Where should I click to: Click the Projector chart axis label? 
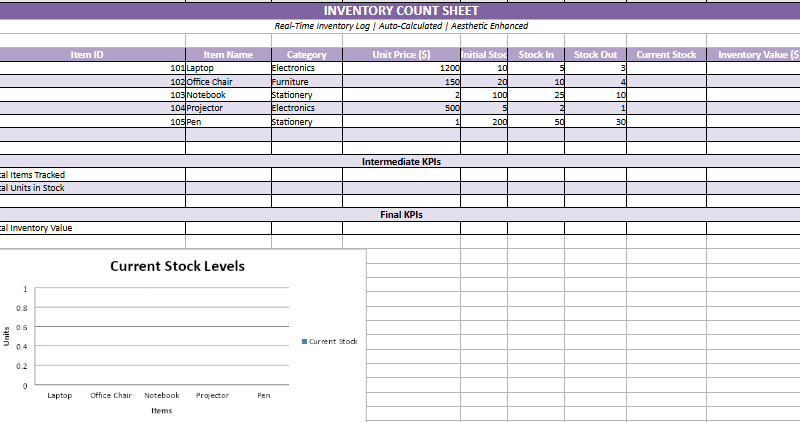click(x=212, y=395)
